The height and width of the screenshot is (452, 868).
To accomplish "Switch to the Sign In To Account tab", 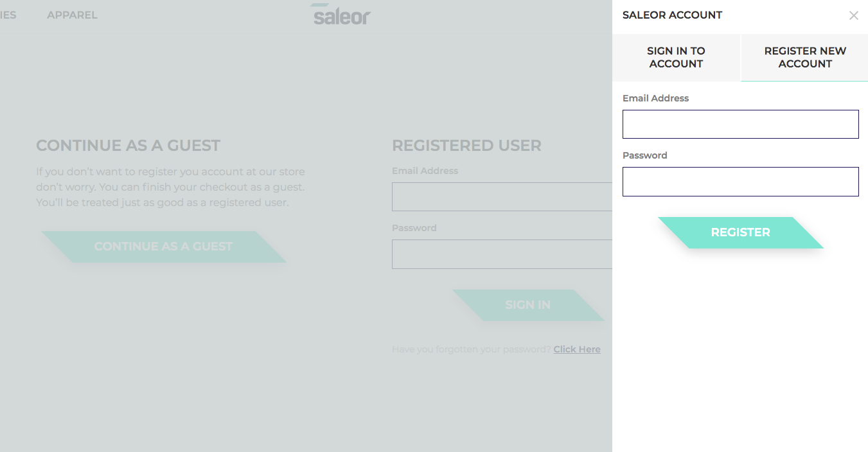I will (x=676, y=57).
